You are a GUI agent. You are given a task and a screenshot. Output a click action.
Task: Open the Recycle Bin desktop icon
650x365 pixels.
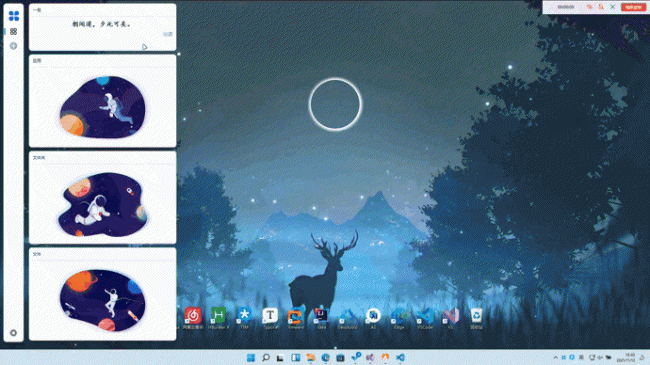[x=476, y=318]
